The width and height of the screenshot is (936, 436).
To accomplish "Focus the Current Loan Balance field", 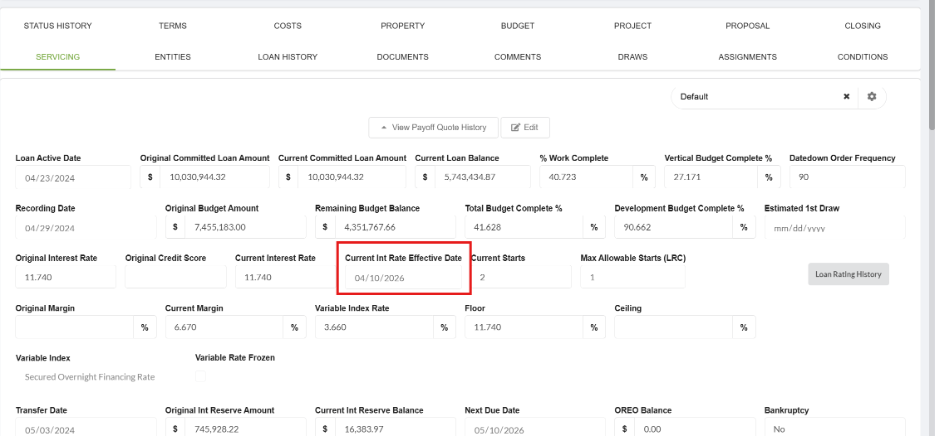I will (x=482, y=177).
